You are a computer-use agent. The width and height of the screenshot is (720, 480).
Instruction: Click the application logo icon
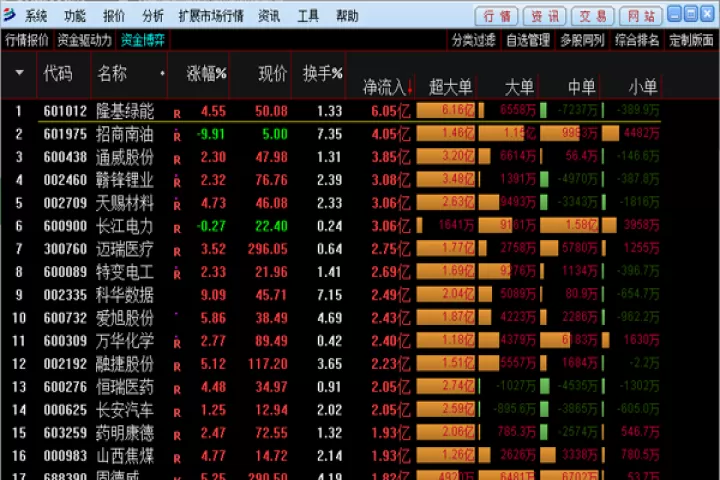click(9, 15)
